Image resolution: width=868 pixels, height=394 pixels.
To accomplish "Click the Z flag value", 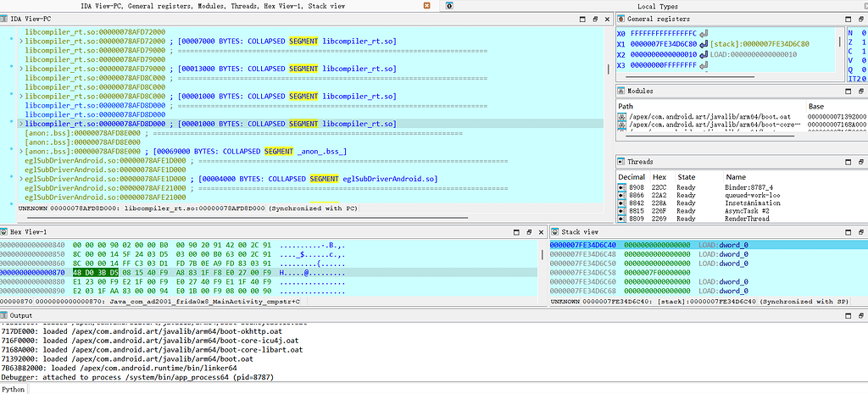I will [x=864, y=42].
